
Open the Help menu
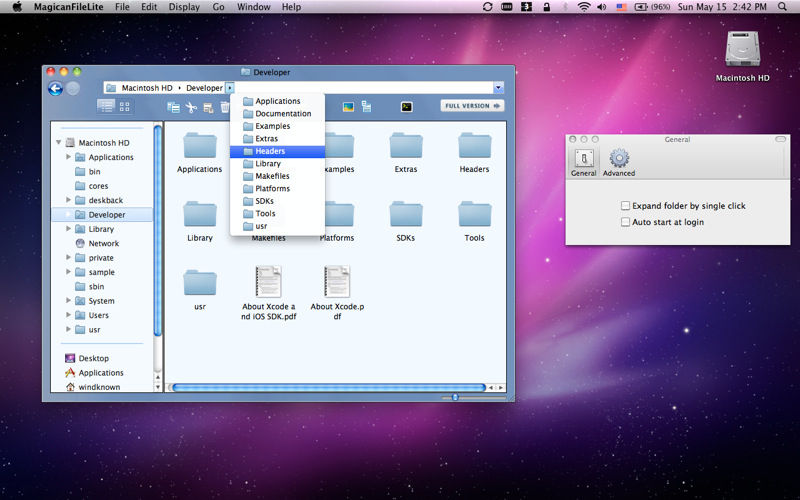coord(291,7)
